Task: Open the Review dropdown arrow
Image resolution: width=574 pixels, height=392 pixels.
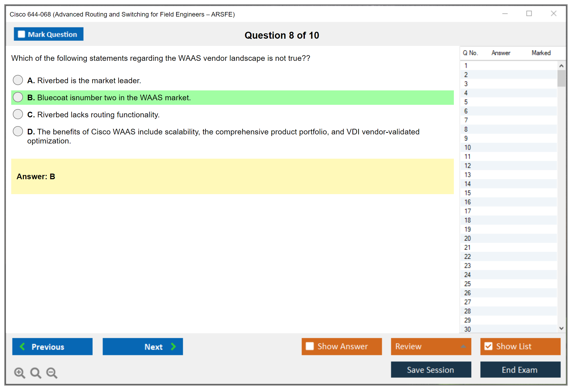Action: [463, 346]
